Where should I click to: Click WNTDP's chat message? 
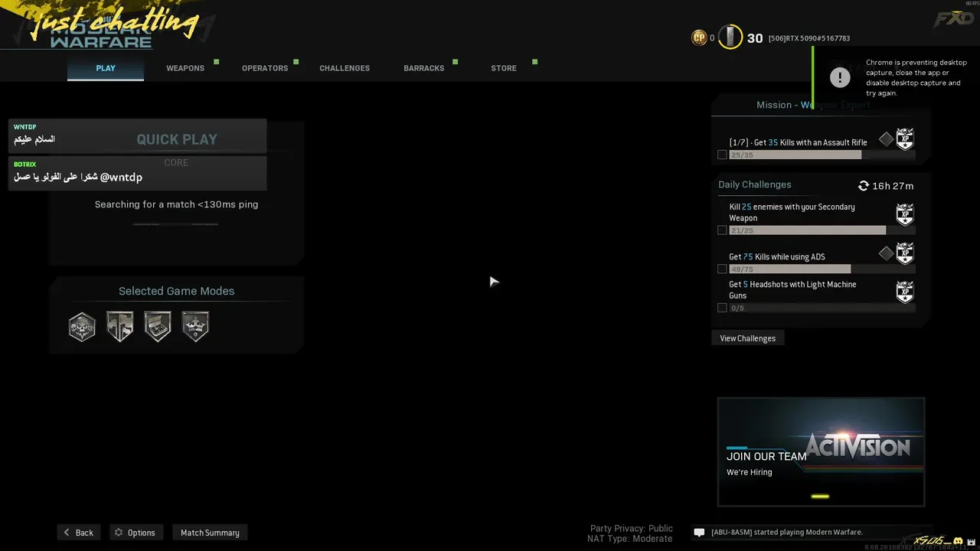[138, 135]
